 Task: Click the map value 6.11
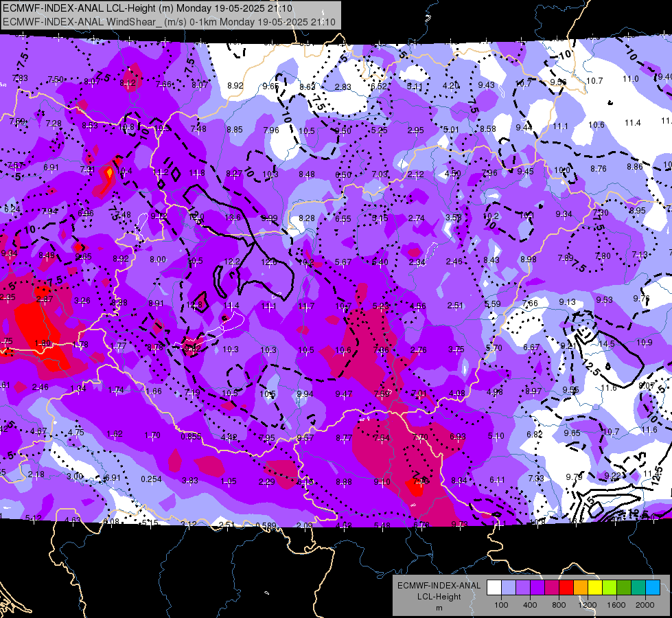point(497,480)
